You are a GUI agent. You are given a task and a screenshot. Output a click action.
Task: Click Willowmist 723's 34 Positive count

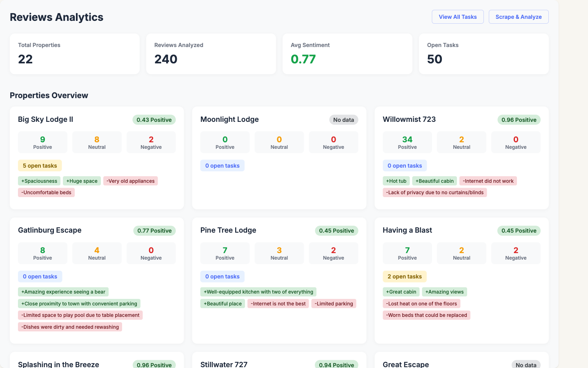pos(407,142)
